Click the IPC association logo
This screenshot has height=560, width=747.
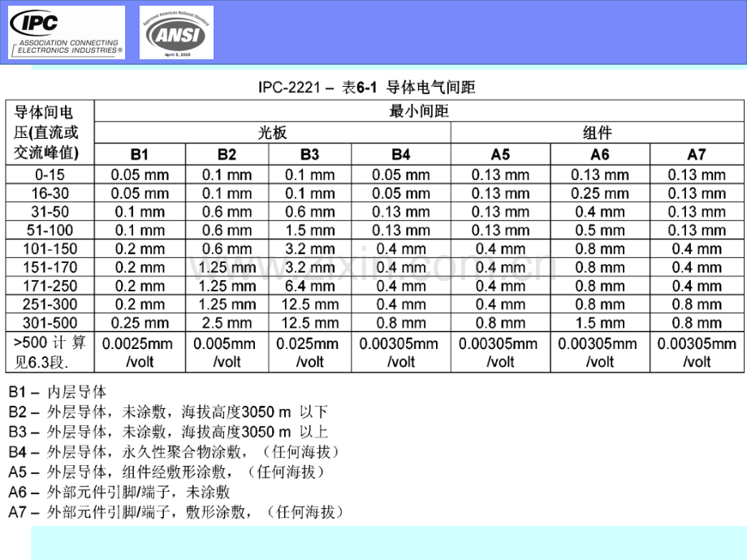[65, 32]
